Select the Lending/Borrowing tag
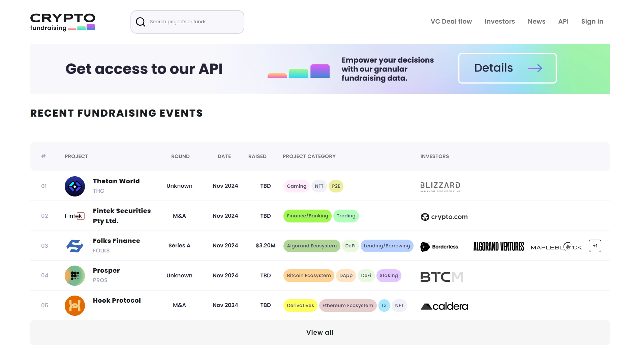The width and height of the screenshot is (638, 364). tap(387, 246)
